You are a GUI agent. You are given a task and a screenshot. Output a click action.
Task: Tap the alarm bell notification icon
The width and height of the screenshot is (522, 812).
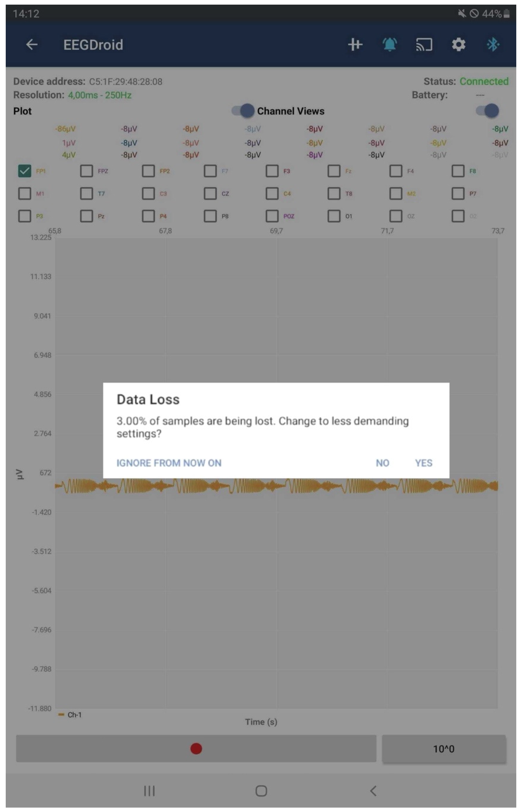390,44
